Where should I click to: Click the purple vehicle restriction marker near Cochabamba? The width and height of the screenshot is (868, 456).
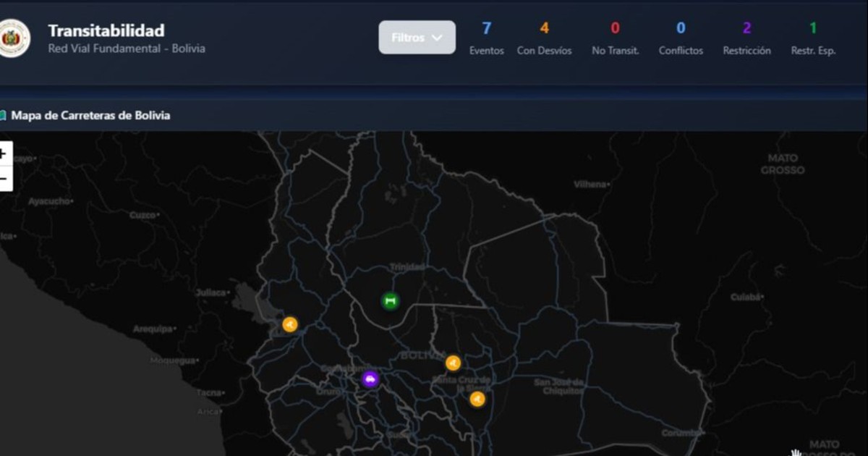click(x=370, y=379)
